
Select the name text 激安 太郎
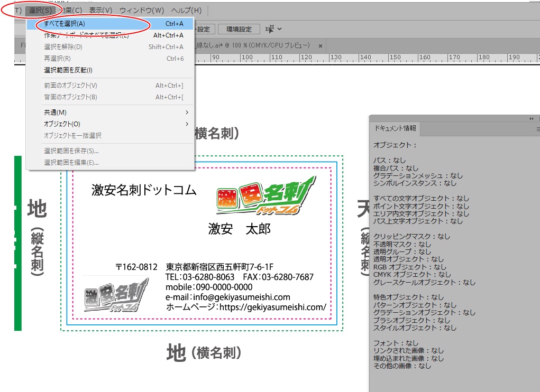(x=240, y=229)
